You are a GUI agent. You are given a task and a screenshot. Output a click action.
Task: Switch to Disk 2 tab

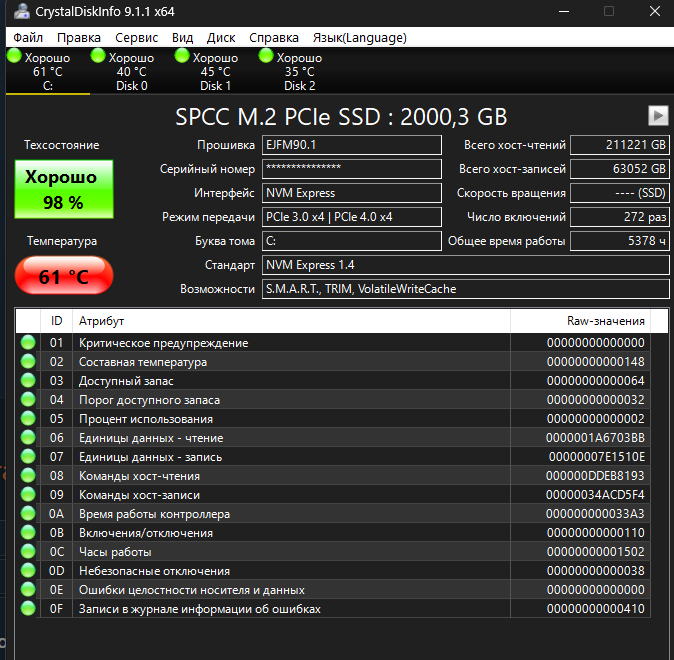point(299,71)
